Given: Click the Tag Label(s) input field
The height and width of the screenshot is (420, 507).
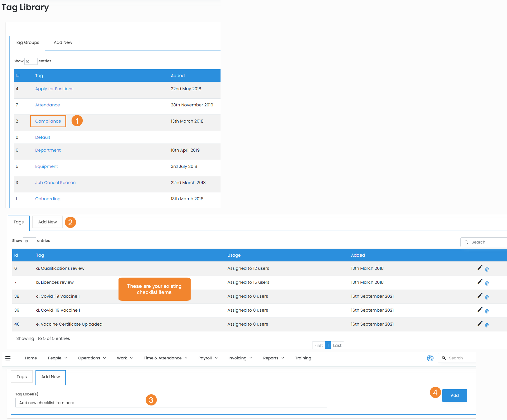Looking at the screenshot, I should (x=171, y=403).
